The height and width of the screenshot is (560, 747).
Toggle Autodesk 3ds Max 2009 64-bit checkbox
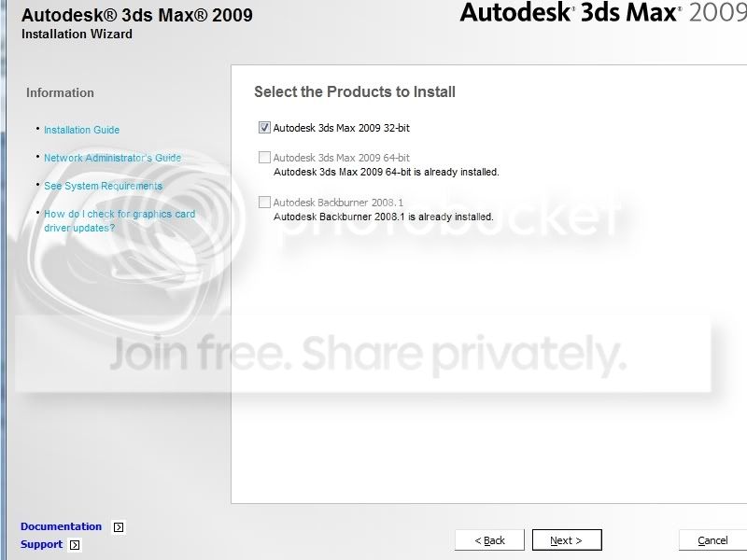[x=264, y=157]
